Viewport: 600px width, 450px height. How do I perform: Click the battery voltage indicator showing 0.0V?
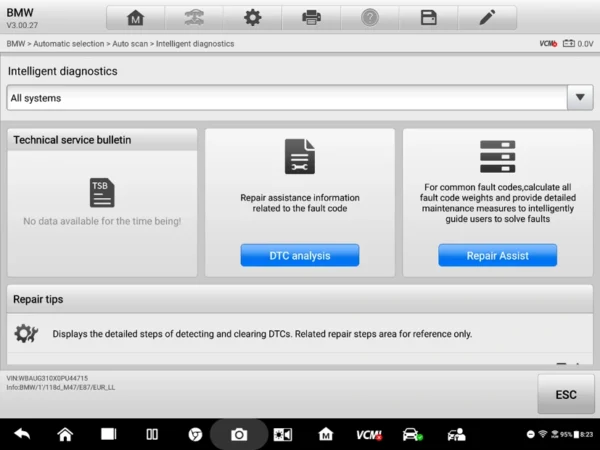click(578, 44)
